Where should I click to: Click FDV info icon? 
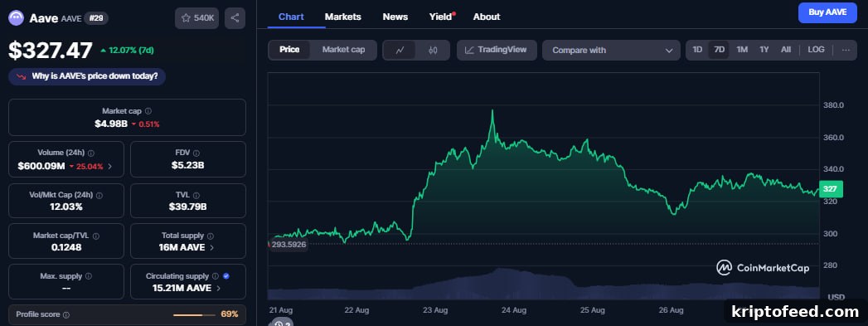[196, 153]
